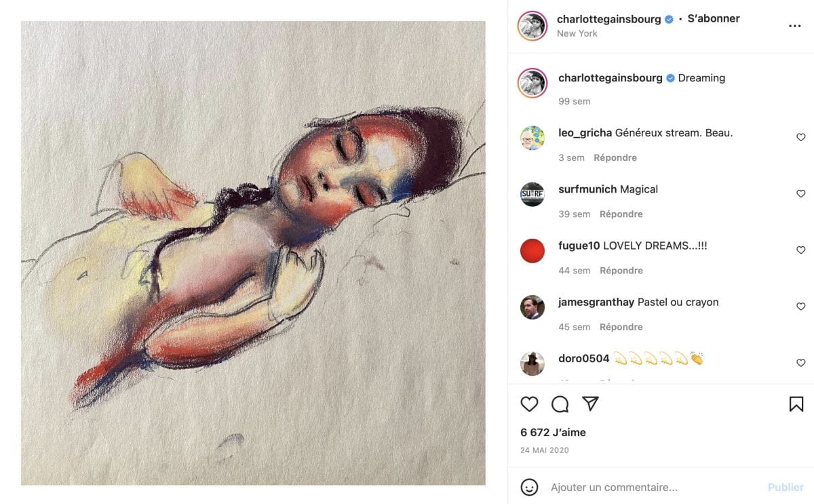Open the New York location link
The width and height of the screenshot is (814, 504).
(577, 33)
